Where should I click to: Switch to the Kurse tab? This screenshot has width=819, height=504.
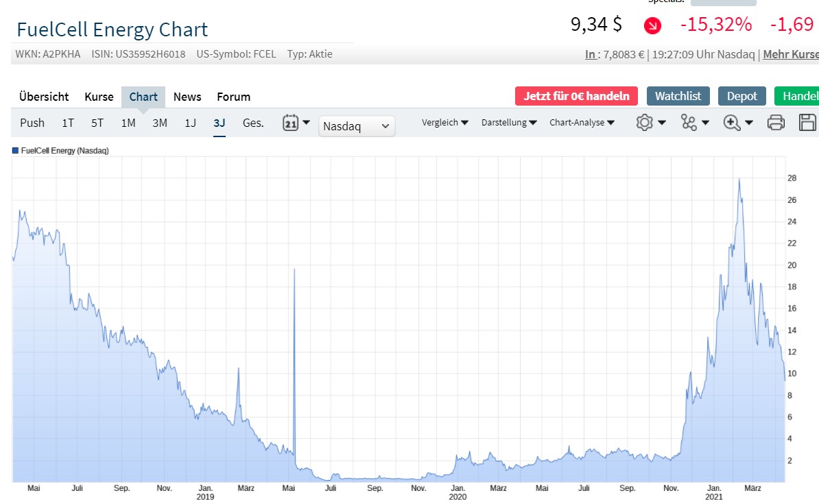click(x=99, y=97)
